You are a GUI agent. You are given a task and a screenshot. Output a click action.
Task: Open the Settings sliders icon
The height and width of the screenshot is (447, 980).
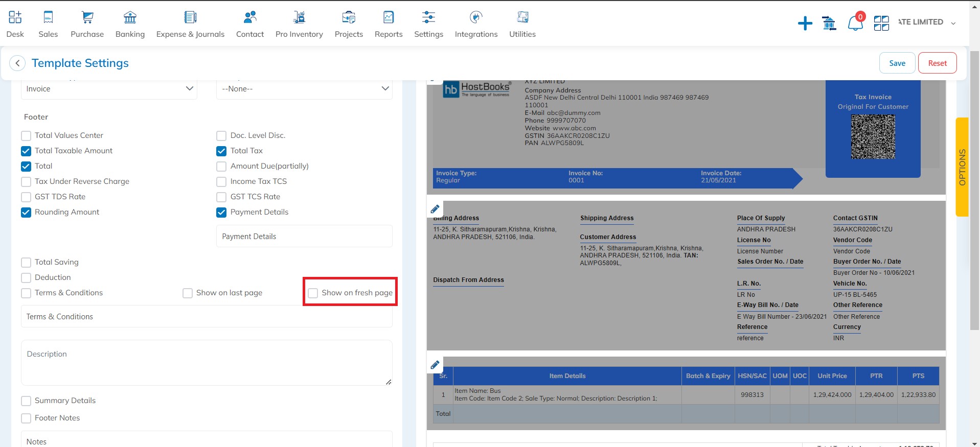(x=428, y=17)
